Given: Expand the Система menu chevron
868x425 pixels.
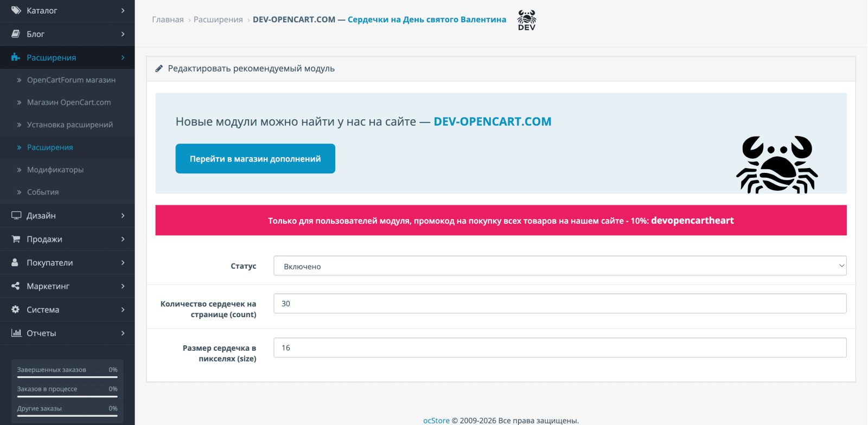Looking at the screenshot, I should [x=123, y=310].
